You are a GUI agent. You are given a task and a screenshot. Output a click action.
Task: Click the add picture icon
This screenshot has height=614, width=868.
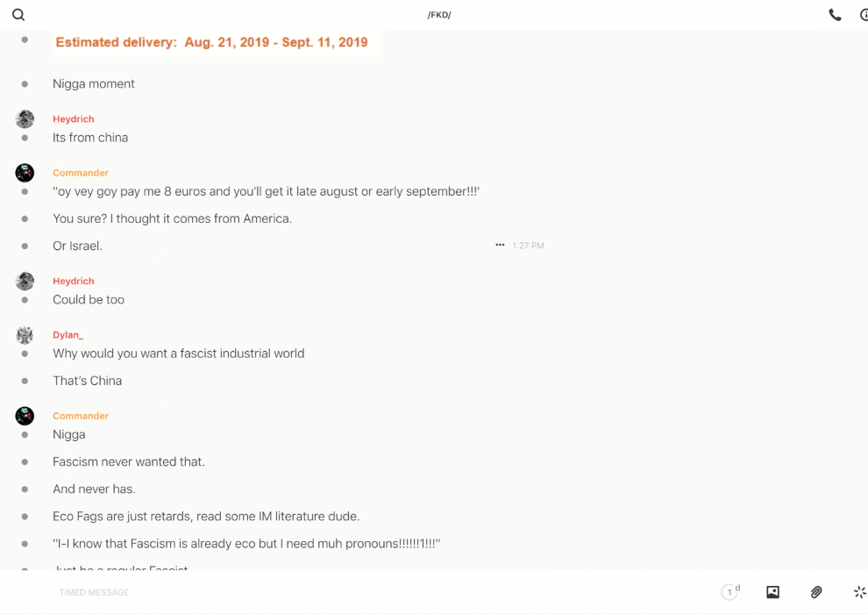pos(772,592)
